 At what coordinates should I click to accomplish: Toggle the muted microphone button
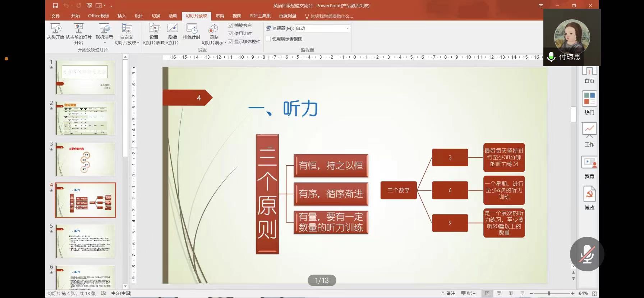coord(587,254)
